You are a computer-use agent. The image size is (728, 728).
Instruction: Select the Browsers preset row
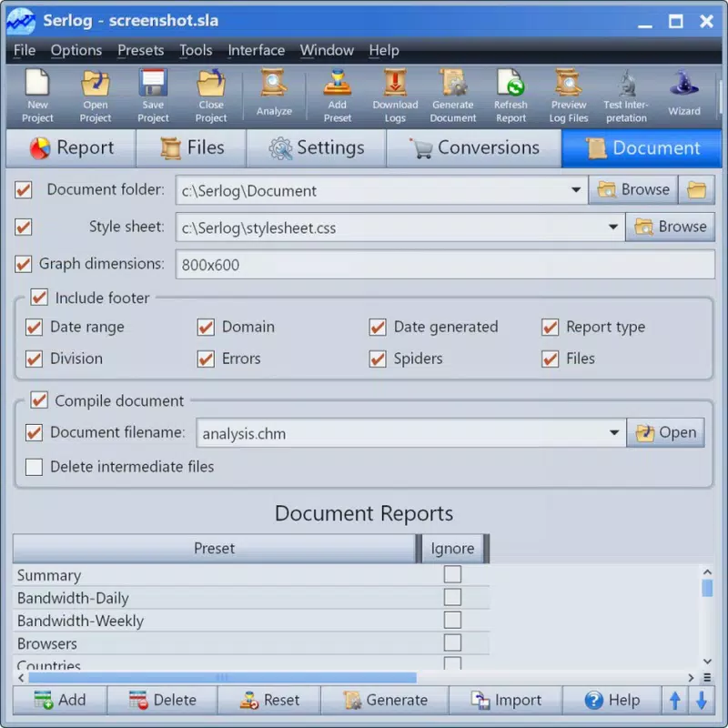click(251, 643)
